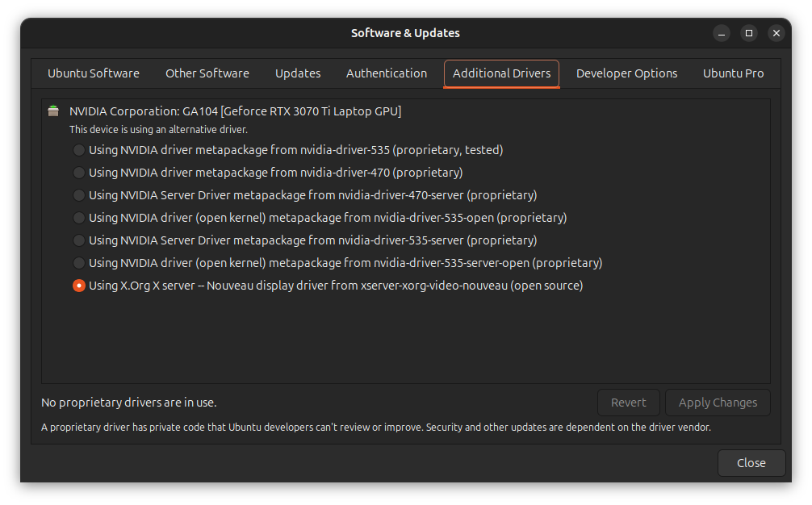This screenshot has height=505, width=812.
Task: Apply the driver changes
Action: (717, 403)
